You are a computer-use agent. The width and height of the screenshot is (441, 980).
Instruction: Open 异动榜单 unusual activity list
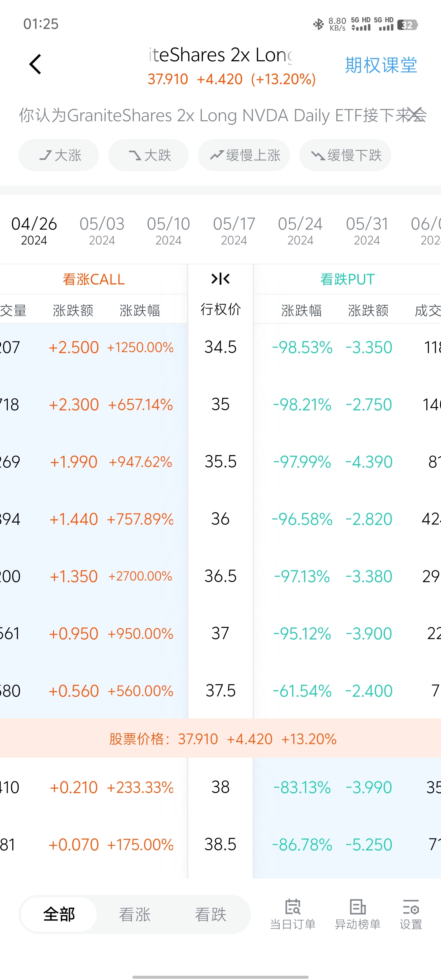coord(357,914)
